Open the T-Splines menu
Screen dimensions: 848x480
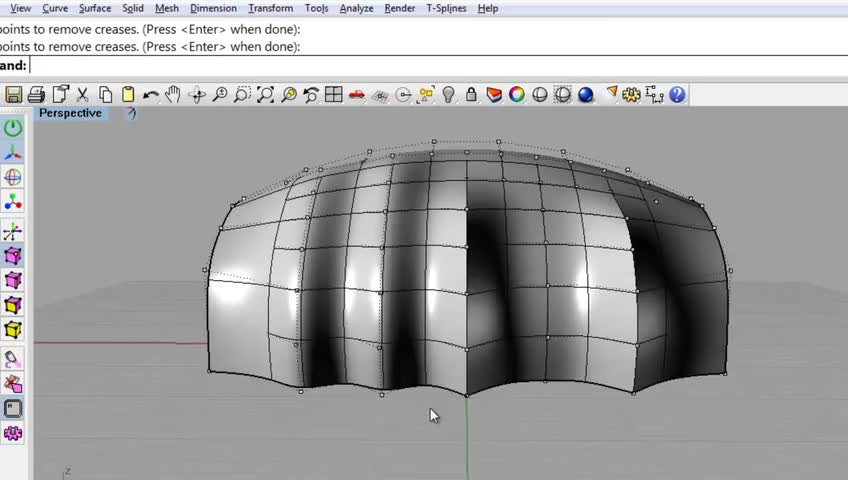click(x=446, y=8)
